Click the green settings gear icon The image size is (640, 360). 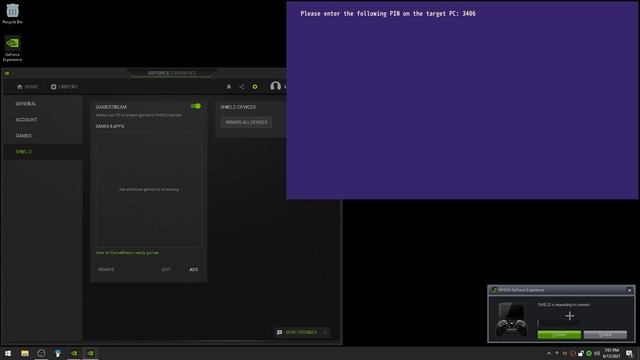pos(255,87)
